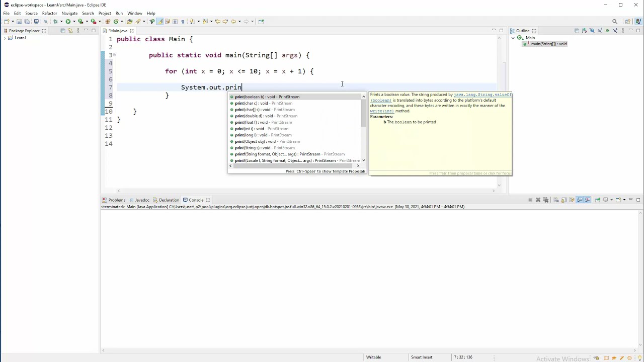This screenshot has height=362, width=644.
Task: Open the Open Console dropdown arrow
Action: pos(624,200)
